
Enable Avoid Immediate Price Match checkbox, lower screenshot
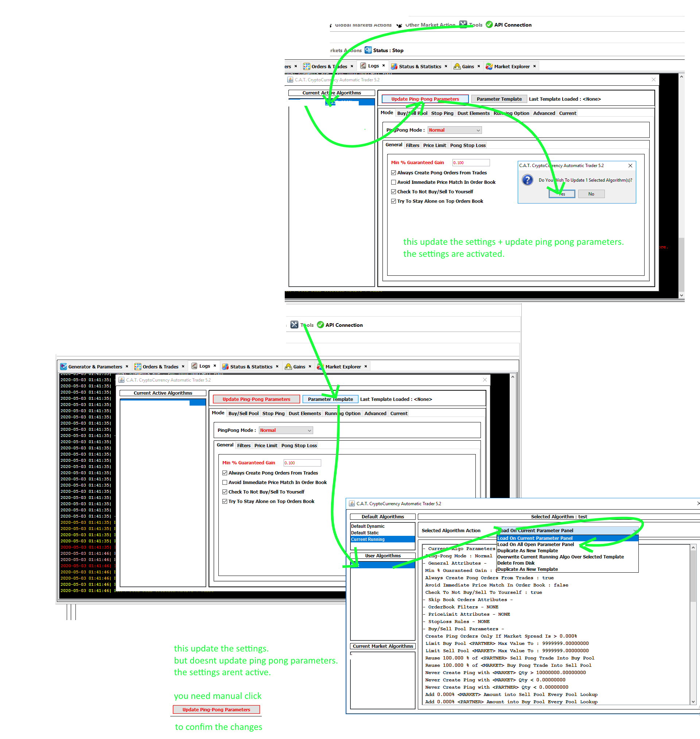point(225,483)
